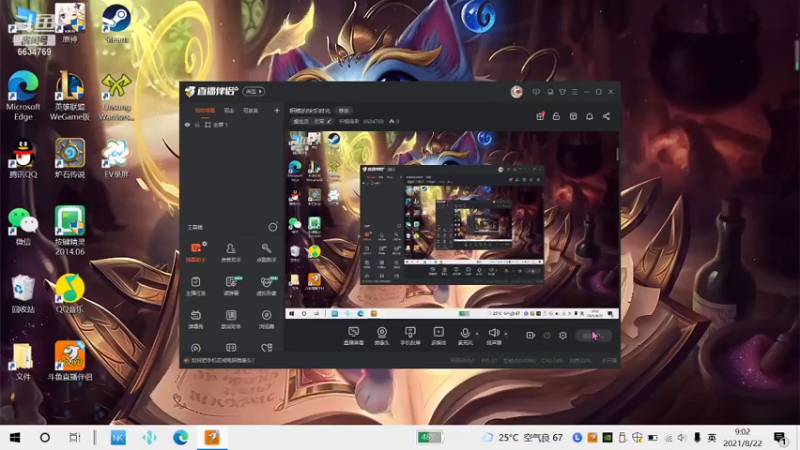The height and width of the screenshot is (450, 800).
Task: Open the taskbar clock showing 9:02
Action: coord(742,437)
